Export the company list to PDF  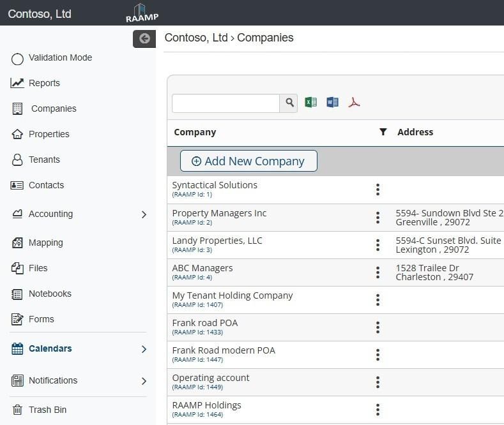point(354,102)
